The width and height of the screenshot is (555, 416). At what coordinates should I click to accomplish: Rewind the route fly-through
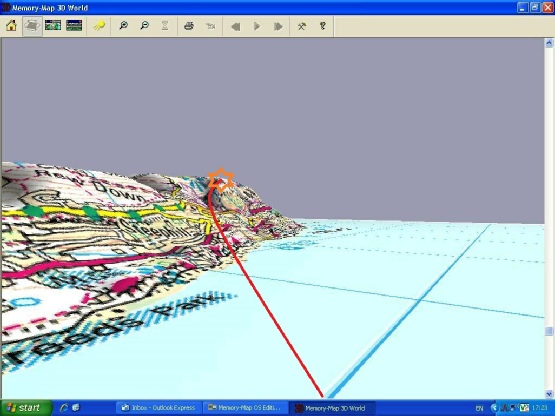[235, 26]
